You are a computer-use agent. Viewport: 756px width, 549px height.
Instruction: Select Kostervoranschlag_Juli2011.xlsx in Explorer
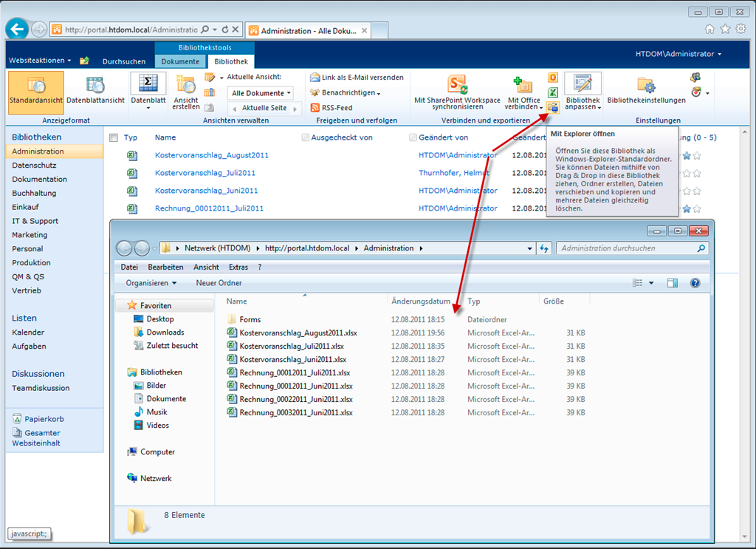pos(292,346)
